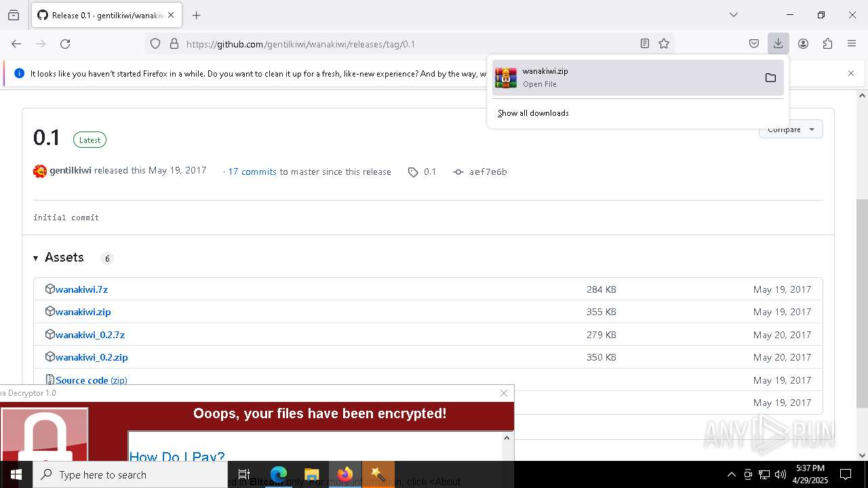Reload the current page
Viewport: 868px width, 488px height.
(65, 43)
